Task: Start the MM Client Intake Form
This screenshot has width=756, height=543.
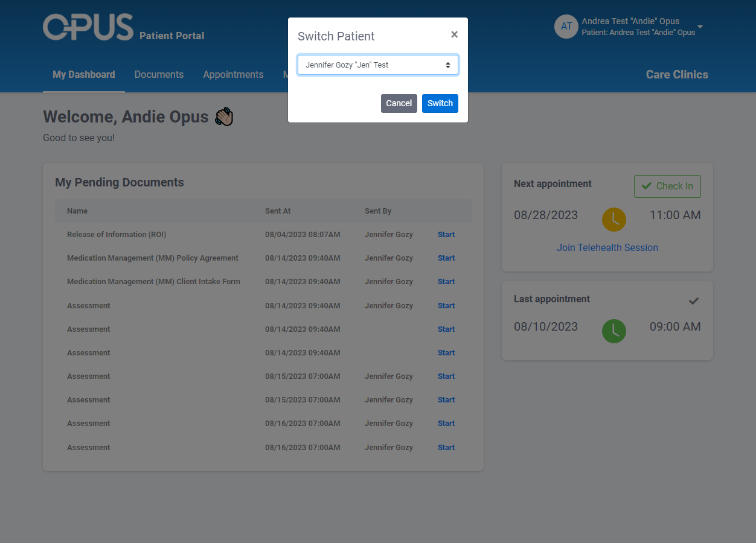Action: 446,282
